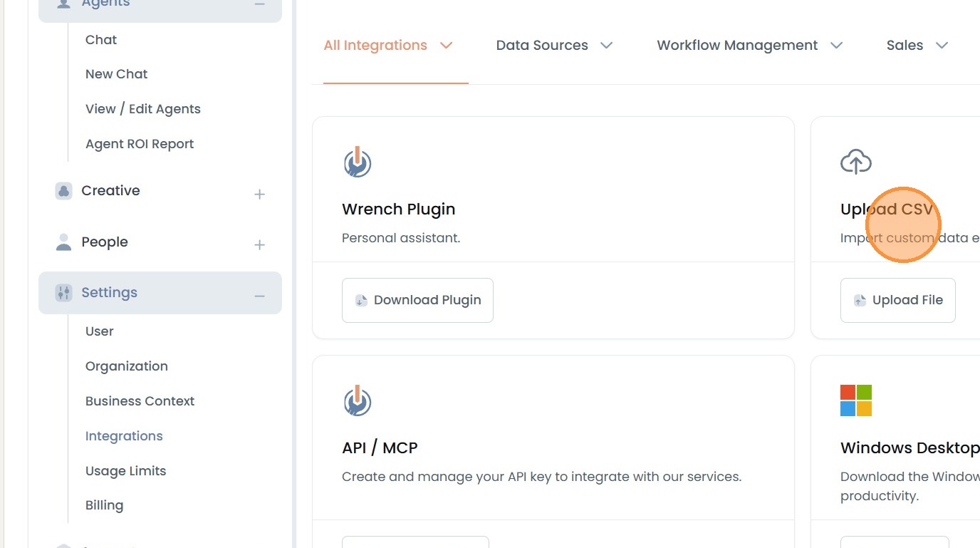The height and width of the screenshot is (548, 980).
Task: Go to Agent ROI Report
Action: (x=140, y=144)
